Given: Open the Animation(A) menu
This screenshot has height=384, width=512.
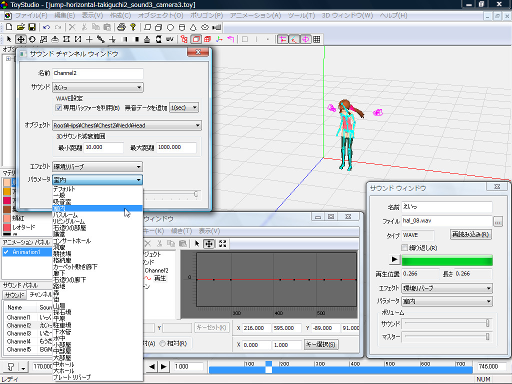Looking at the screenshot, I should tap(255, 16).
